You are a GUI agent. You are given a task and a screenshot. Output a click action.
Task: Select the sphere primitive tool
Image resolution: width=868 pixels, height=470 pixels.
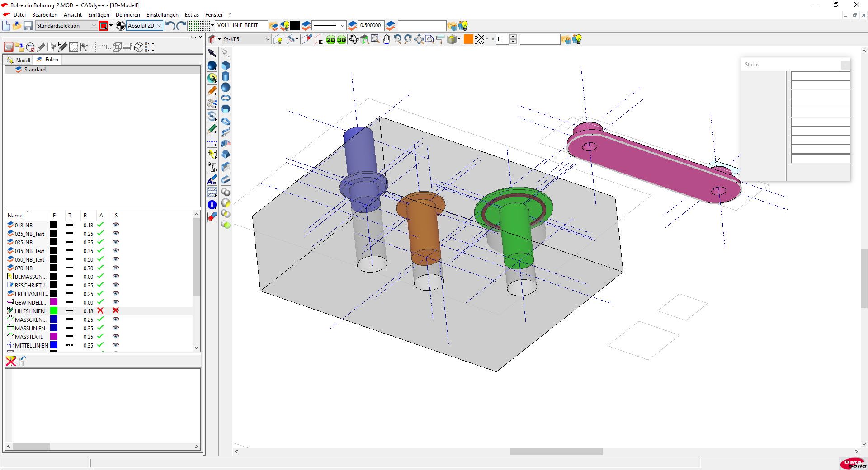click(226, 87)
